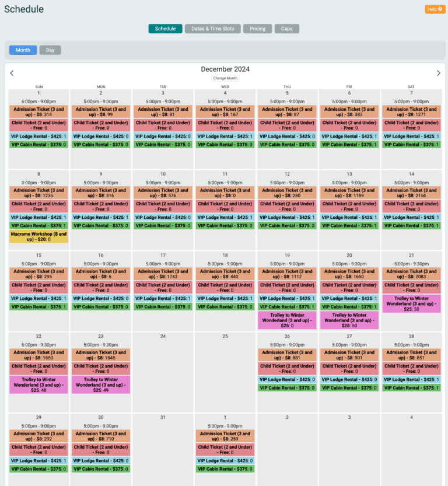The width and height of the screenshot is (448, 486).
Task: Click Child Ticket entry on December 11
Action: 225,207
